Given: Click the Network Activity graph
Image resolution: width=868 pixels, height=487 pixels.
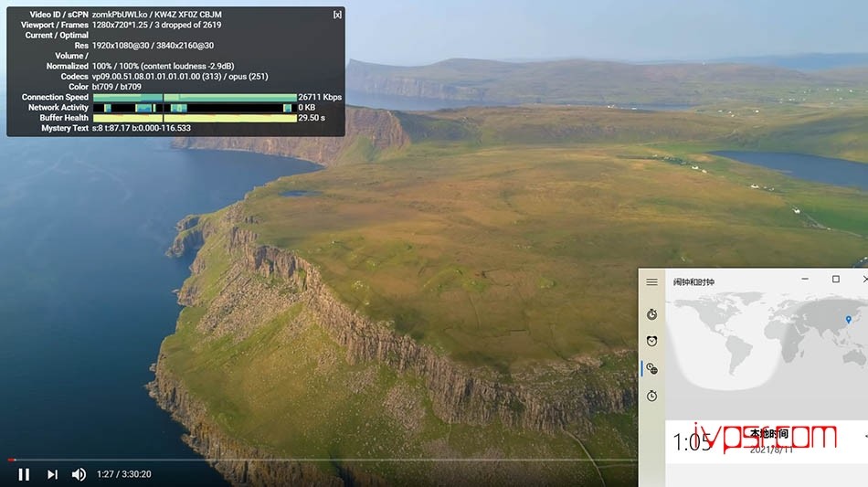Looking at the screenshot, I should [x=195, y=108].
